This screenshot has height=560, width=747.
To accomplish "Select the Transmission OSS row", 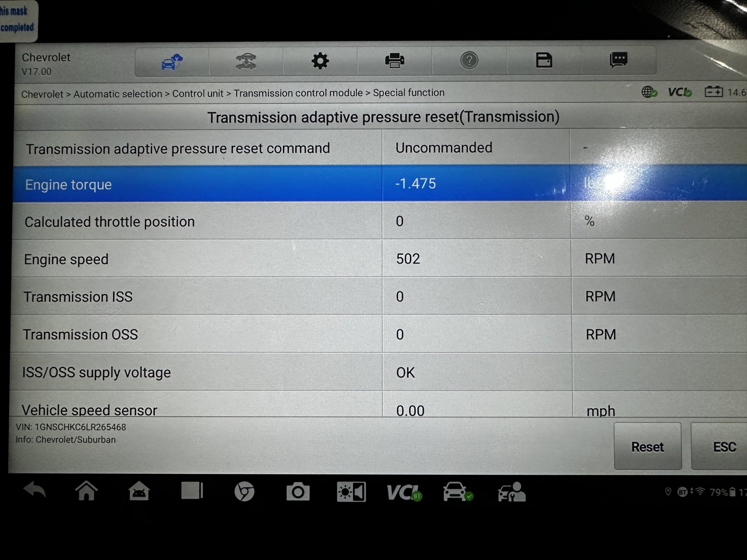I will coord(378,334).
